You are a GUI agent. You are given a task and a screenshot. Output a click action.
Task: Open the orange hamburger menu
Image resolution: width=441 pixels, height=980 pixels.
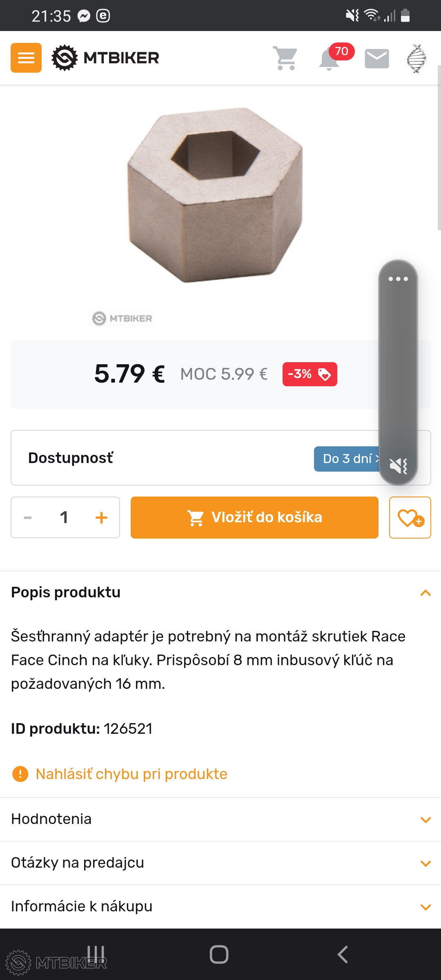click(26, 58)
